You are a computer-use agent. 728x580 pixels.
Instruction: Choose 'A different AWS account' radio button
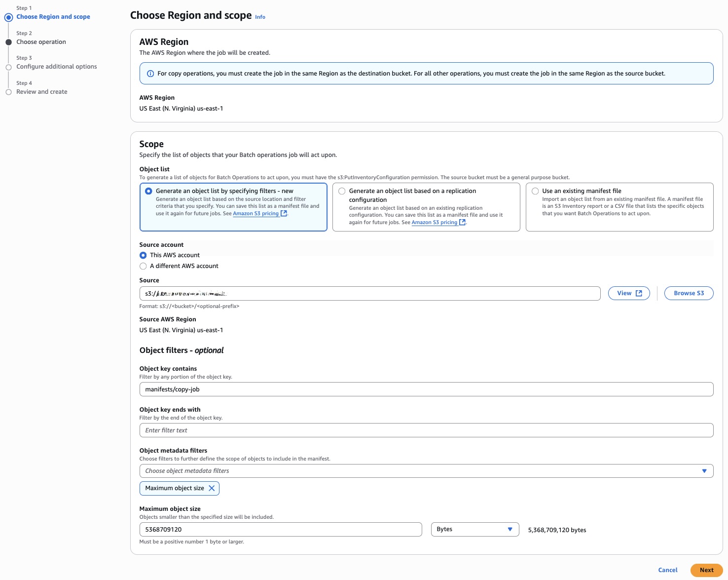143,266
